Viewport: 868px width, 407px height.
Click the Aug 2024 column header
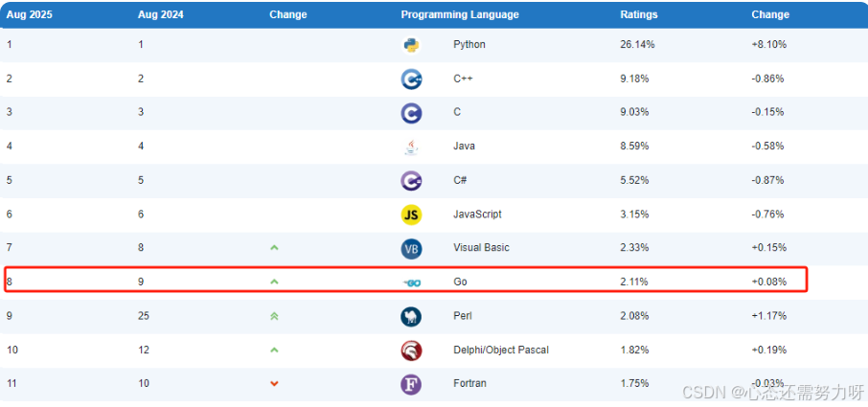pyautogui.click(x=161, y=15)
